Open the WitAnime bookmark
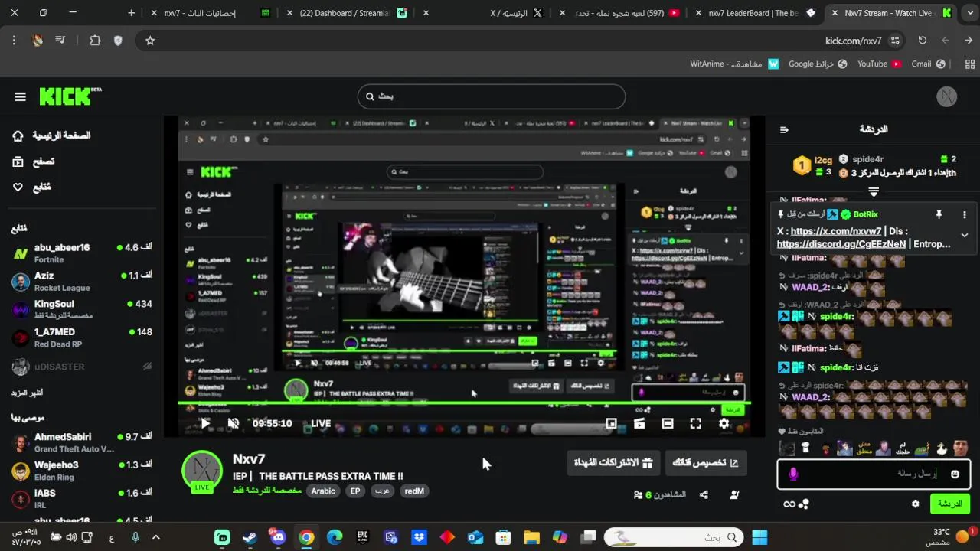 [734, 64]
